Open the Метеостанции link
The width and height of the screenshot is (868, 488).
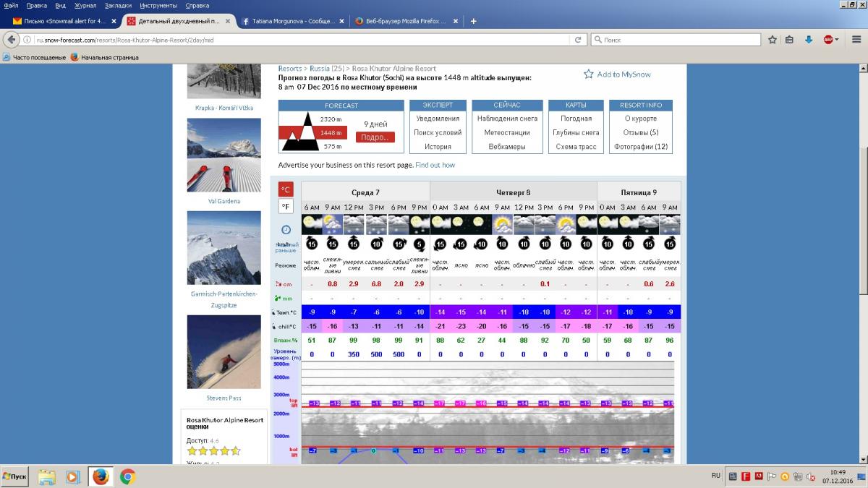click(x=507, y=132)
